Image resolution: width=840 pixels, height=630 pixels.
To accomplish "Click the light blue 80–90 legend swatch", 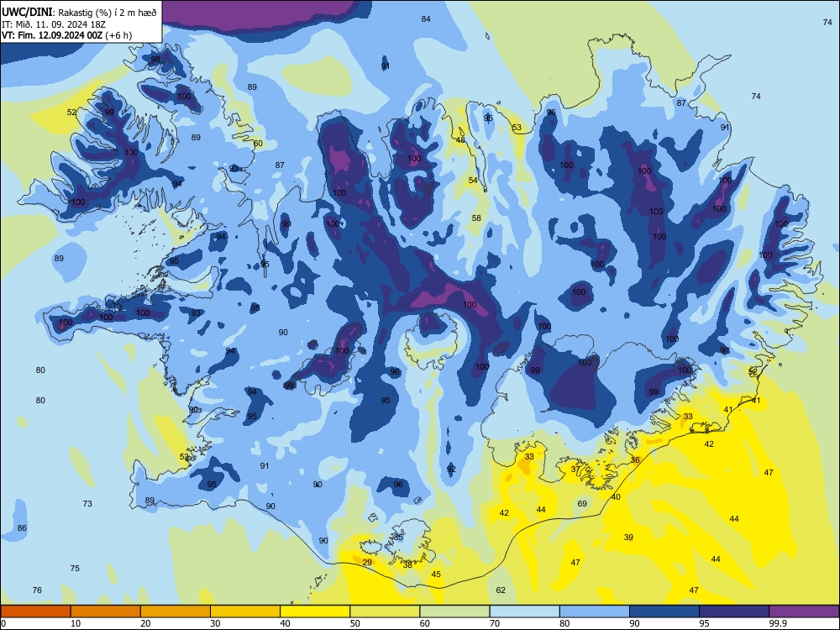I will [595, 612].
